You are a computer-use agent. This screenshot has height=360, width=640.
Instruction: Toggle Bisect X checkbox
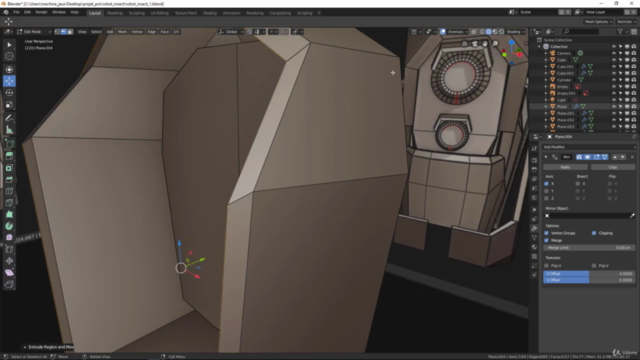(578, 184)
